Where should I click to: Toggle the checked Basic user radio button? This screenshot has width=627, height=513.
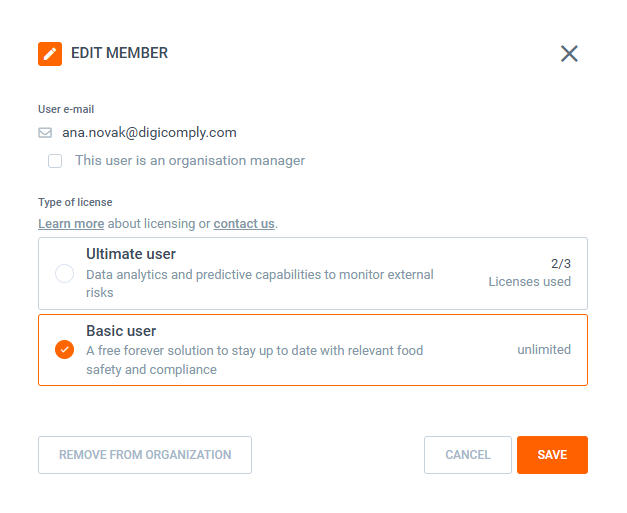65,350
